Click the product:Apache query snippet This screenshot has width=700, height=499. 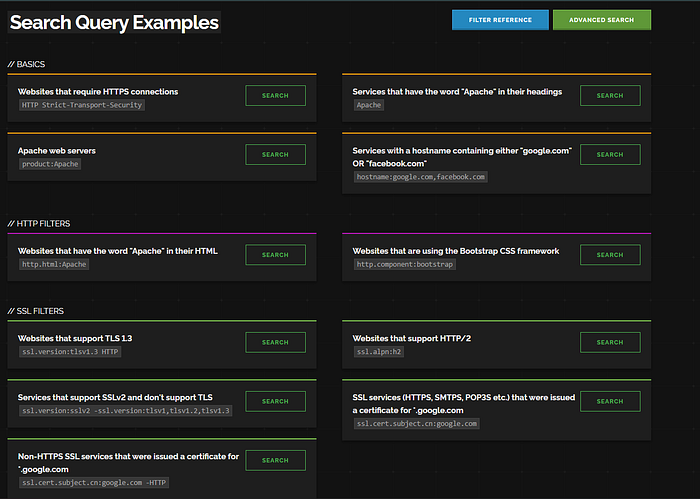click(x=50, y=164)
